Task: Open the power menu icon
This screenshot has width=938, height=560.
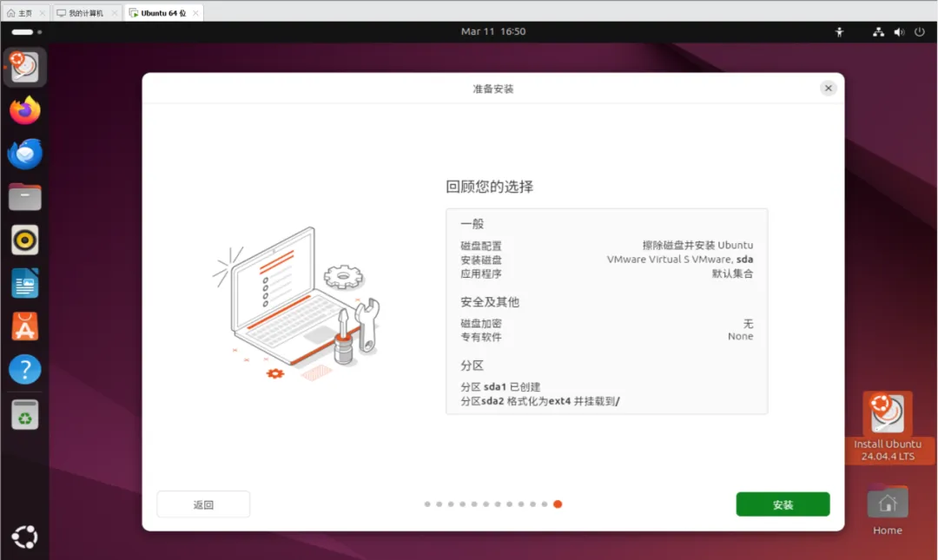Action: [920, 32]
